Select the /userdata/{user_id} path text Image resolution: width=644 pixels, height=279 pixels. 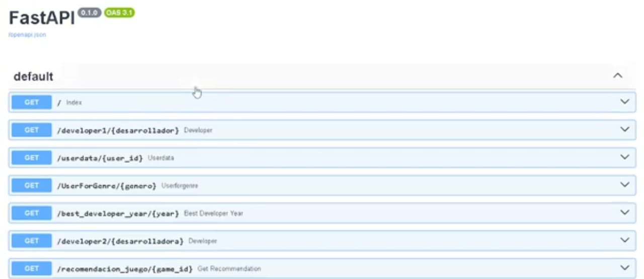(x=100, y=158)
